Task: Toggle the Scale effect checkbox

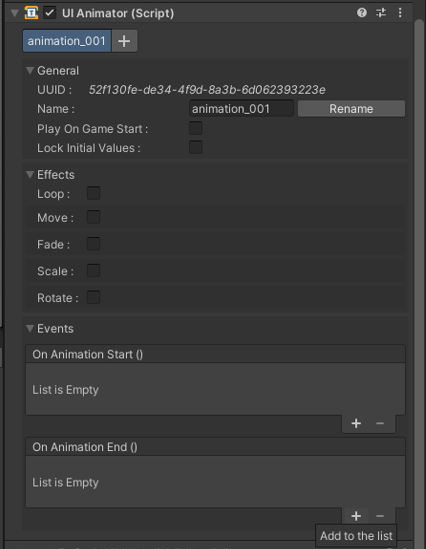Action: click(93, 271)
